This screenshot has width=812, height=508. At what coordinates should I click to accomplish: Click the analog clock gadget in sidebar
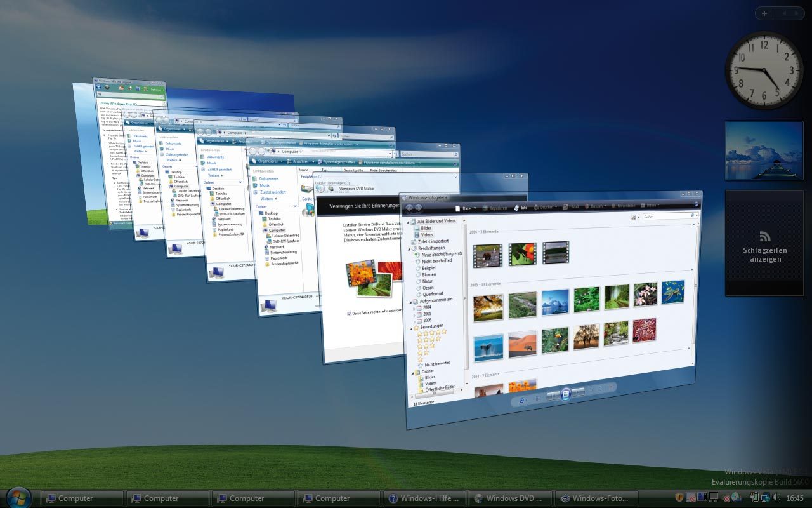point(764,70)
